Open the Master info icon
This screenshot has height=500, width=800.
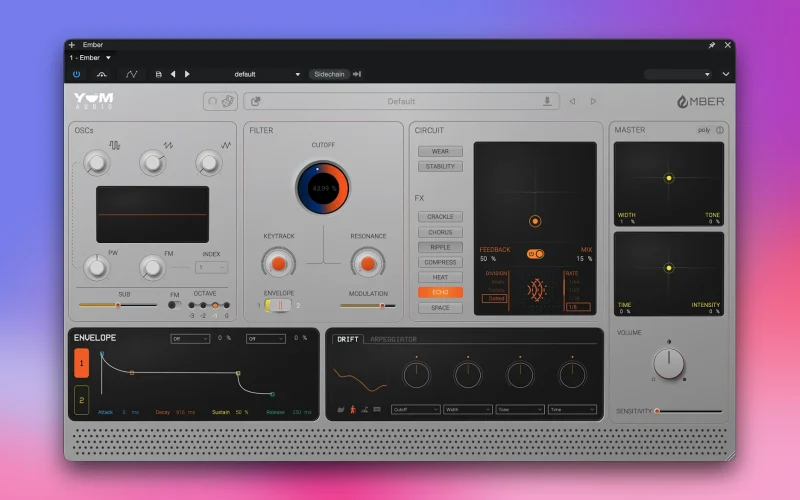(x=720, y=130)
